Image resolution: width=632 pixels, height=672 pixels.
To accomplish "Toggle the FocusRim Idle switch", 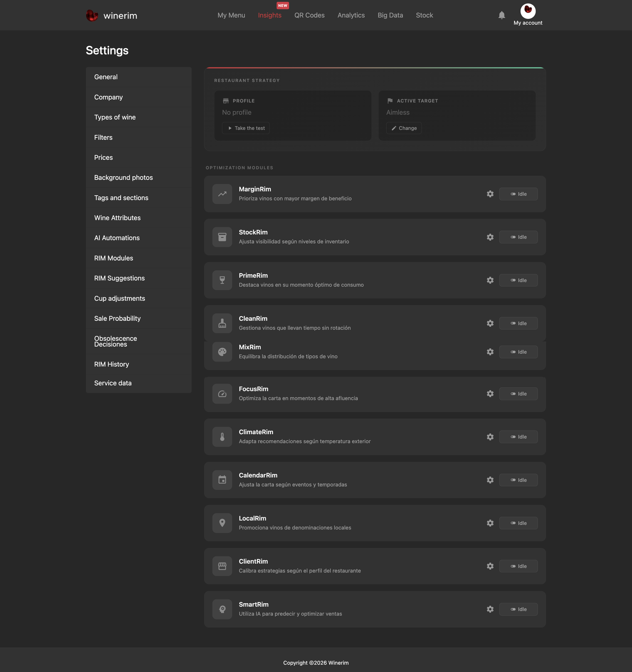I will coord(518,394).
